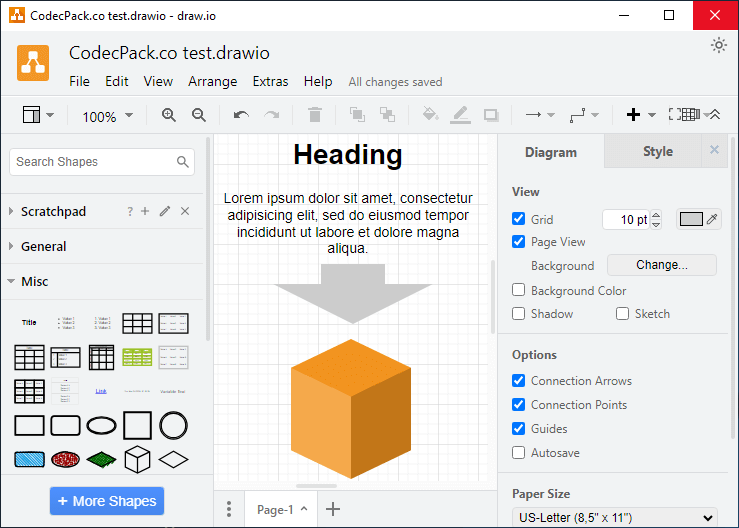Click the draw.io logo icon

click(33, 63)
